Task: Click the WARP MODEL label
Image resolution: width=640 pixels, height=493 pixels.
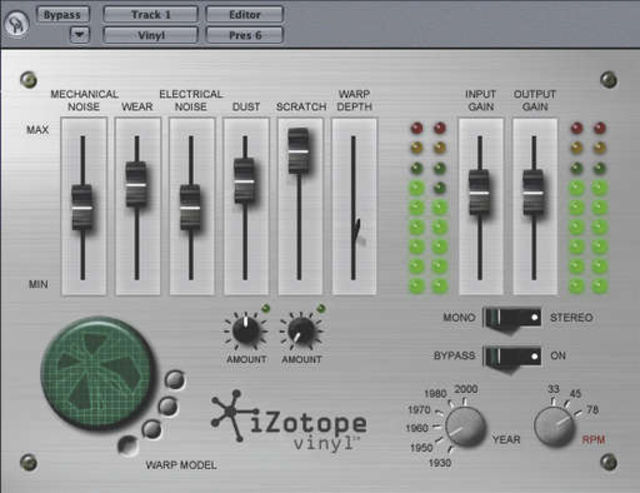Action: pyautogui.click(x=181, y=465)
